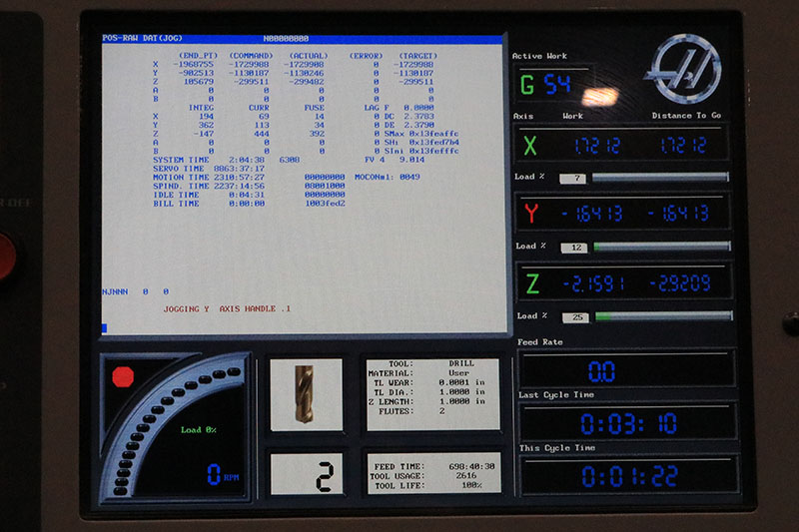Click the X load percent value 7
Viewport: 799px width, 532px height.
pyautogui.click(x=572, y=179)
